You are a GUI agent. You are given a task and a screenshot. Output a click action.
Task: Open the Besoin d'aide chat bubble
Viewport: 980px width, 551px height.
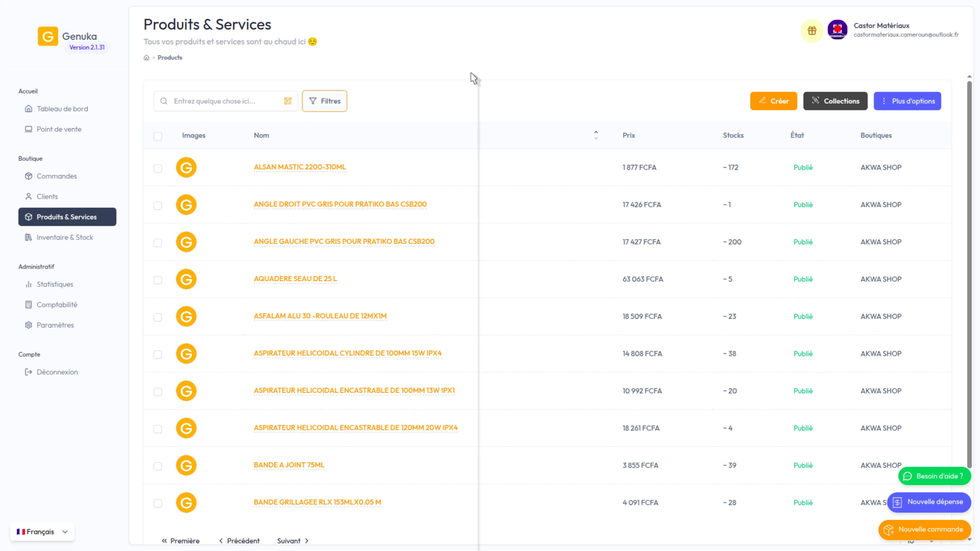pyautogui.click(x=935, y=476)
